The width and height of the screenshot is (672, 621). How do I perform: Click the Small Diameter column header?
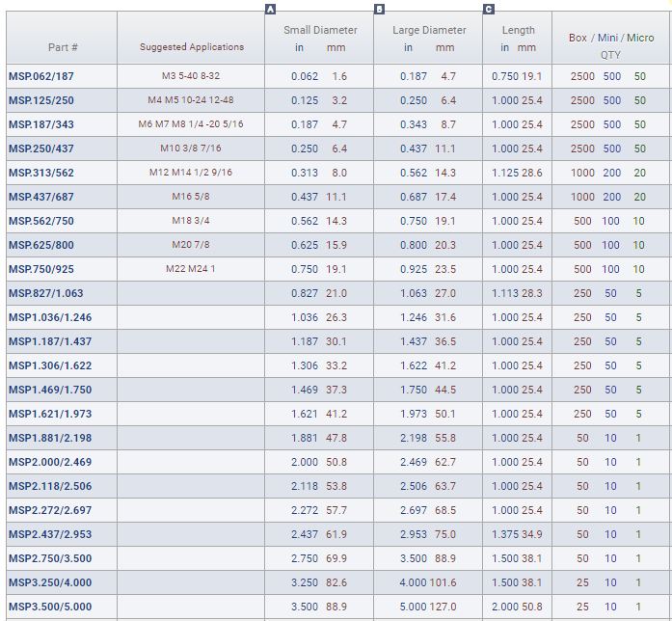click(320, 30)
